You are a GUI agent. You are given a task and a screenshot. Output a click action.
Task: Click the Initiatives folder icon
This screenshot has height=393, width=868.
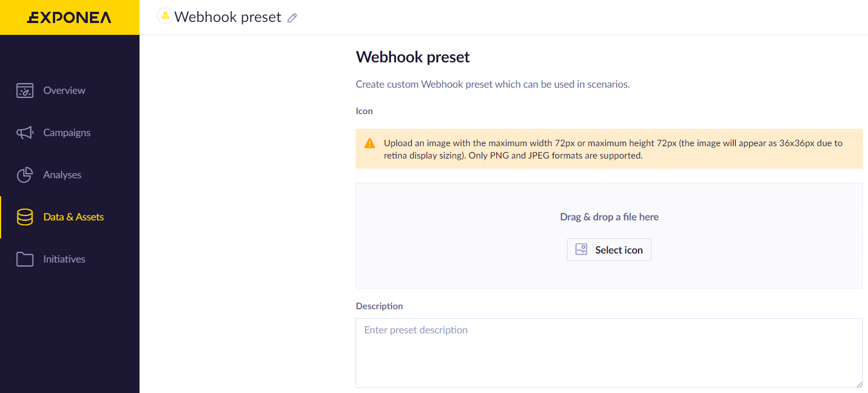25,259
